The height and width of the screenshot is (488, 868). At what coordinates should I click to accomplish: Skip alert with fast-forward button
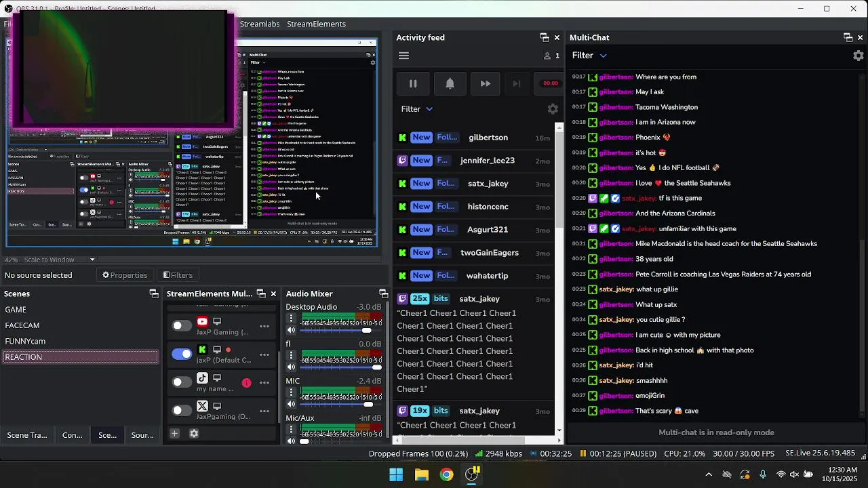pos(486,83)
